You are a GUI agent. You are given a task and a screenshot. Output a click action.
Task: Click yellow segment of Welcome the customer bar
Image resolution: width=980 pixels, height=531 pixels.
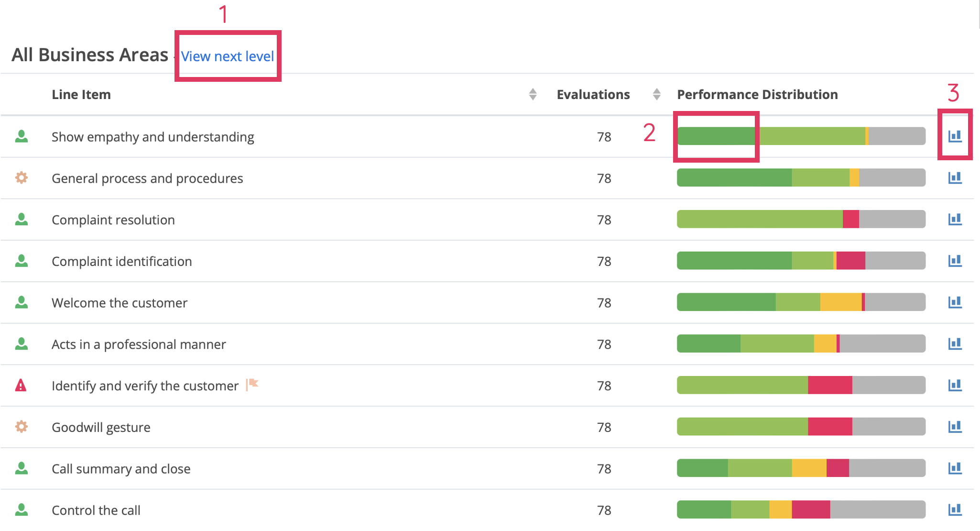[x=840, y=302]
